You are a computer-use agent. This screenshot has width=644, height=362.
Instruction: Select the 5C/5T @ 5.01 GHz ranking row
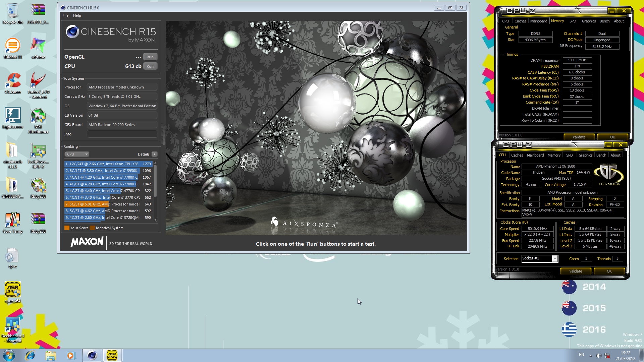point(108,204)
